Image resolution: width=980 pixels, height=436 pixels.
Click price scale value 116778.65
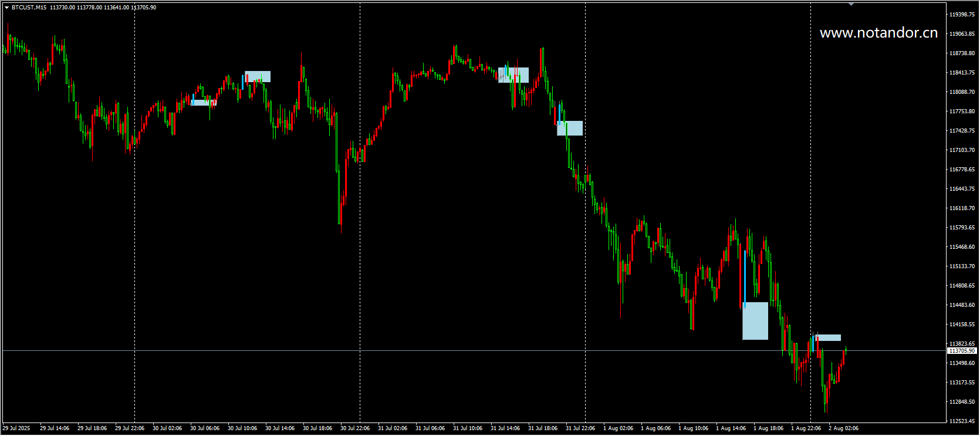tap(962, 169)
